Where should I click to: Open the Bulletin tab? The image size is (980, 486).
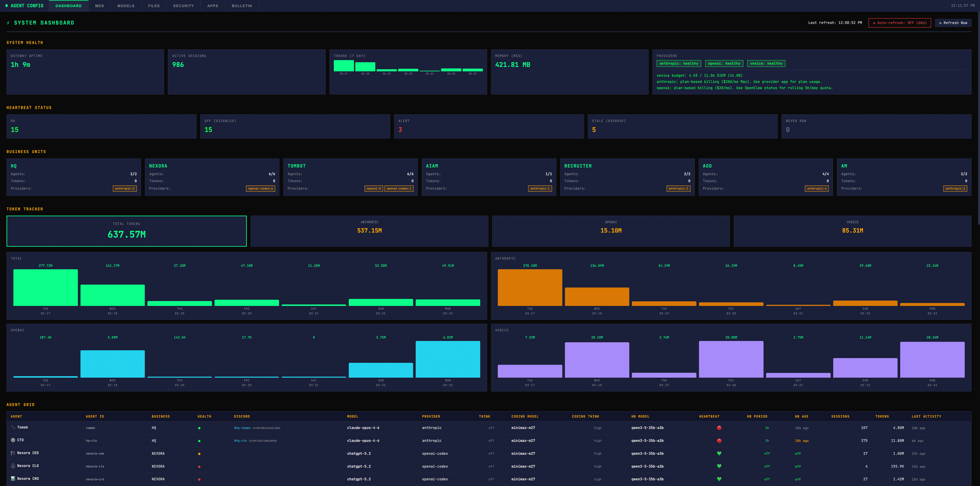pos(242,6)
